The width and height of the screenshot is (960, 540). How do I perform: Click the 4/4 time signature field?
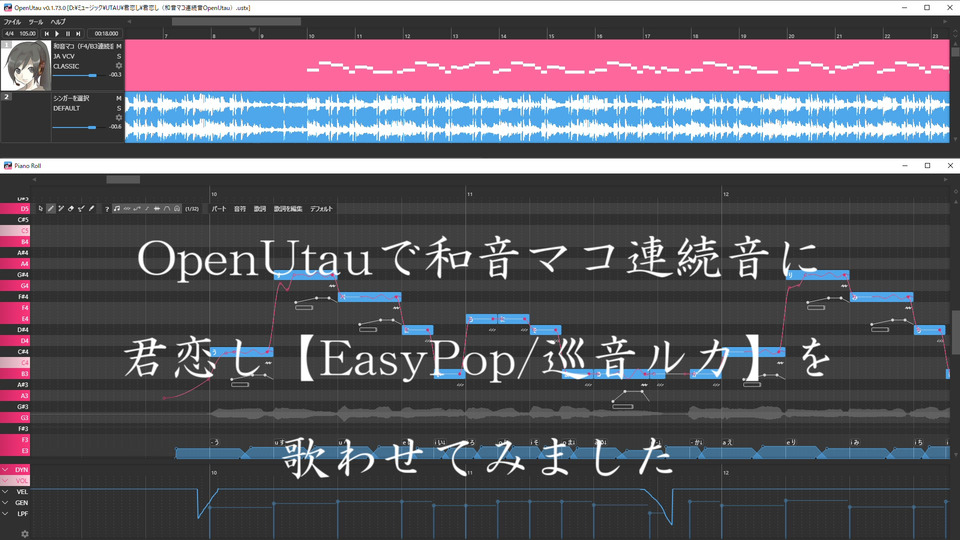coord(9,34)
